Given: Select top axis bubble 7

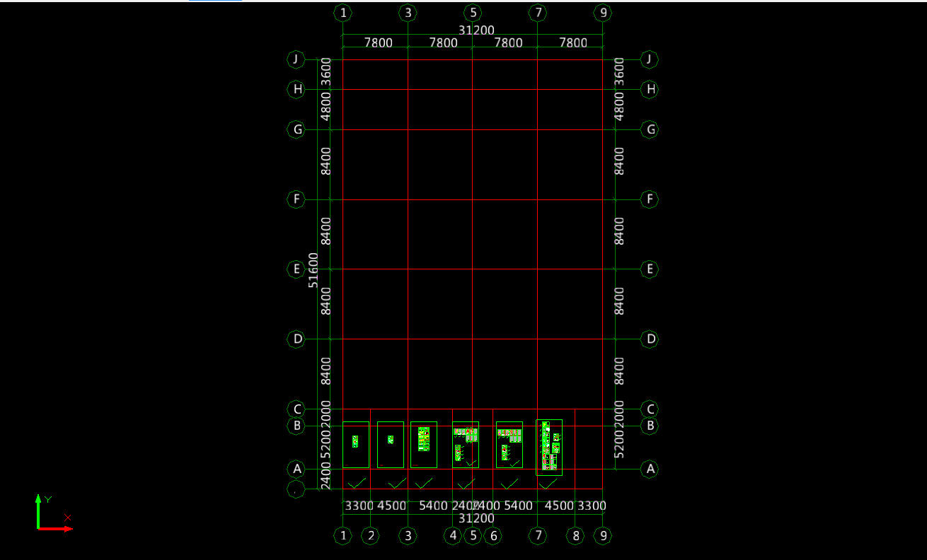Looking at the screenshot, I should (x=538, y=13).
